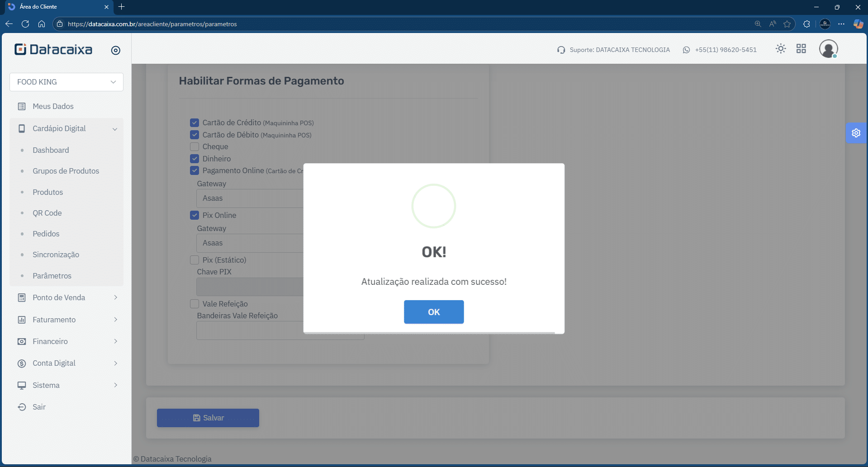Click the Chave PIX input field
The height and width of the screenshot is (467, 868).
(250, 287)
